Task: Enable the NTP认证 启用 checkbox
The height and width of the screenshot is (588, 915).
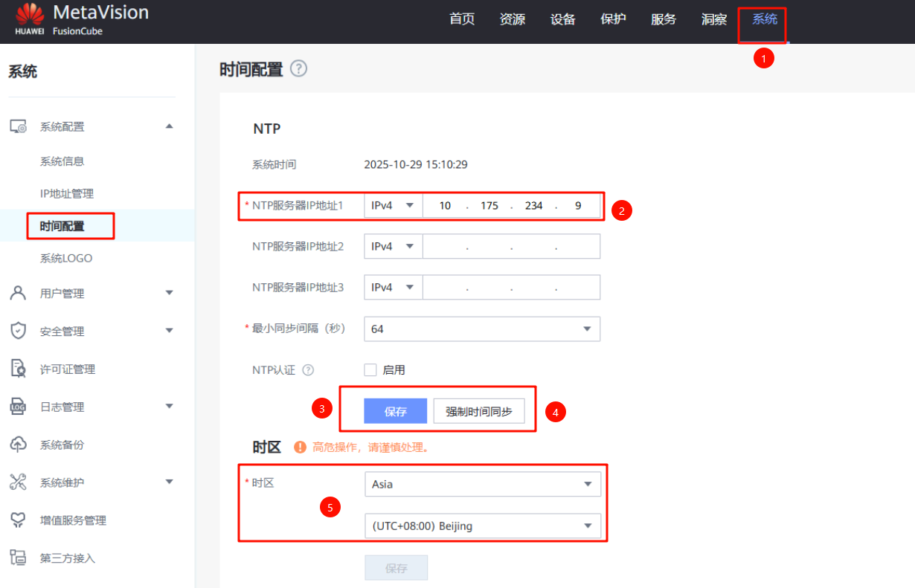Action: coord(370,370)
